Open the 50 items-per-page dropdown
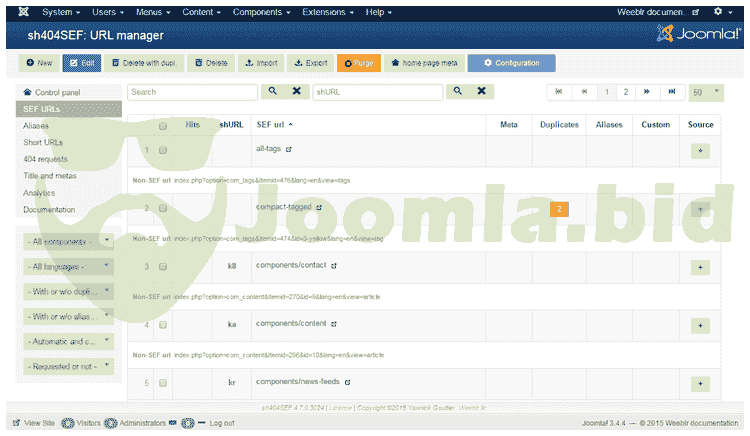This screenshot has height=436, width=750. click(706, 92)
